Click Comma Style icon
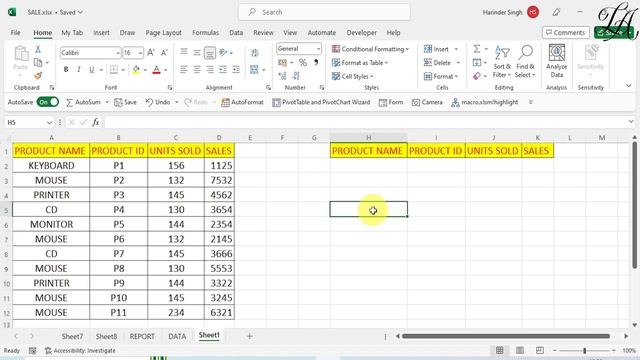 316,62
